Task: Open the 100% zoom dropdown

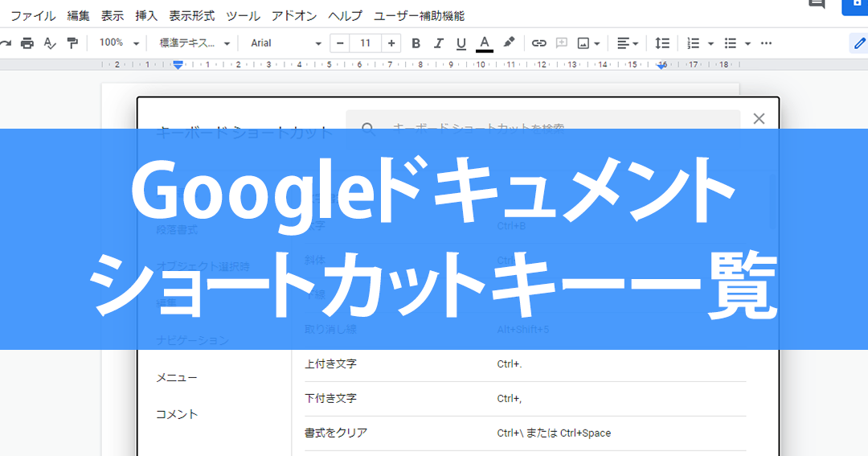Action: [118, 43]
